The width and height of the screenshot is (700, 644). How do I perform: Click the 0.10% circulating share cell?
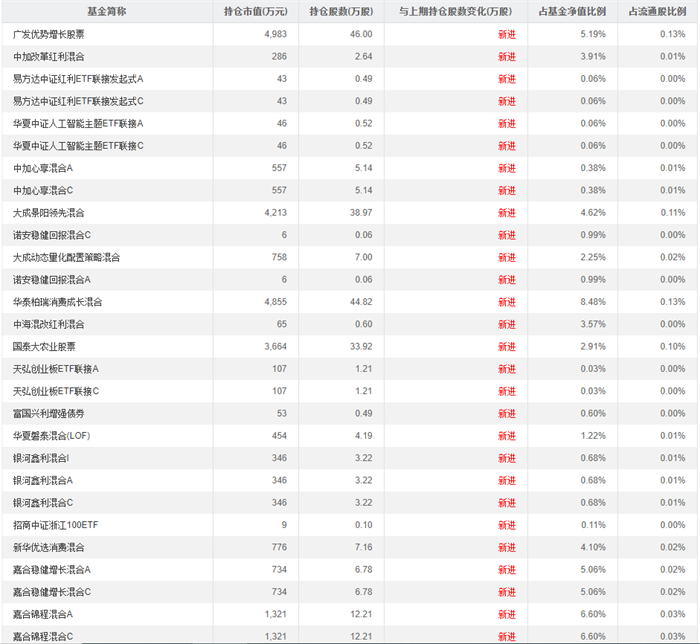[673, 347]
